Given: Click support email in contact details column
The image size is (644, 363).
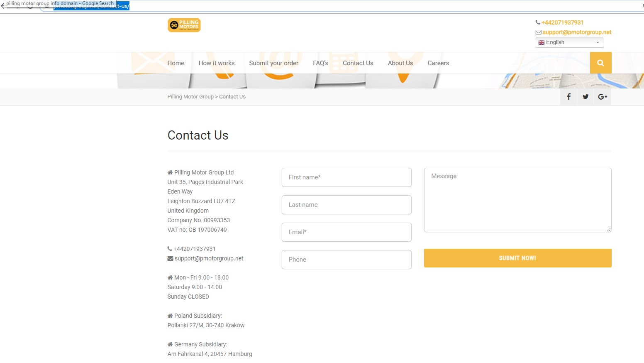Looking at the screenshot, I should coord(209,258).
